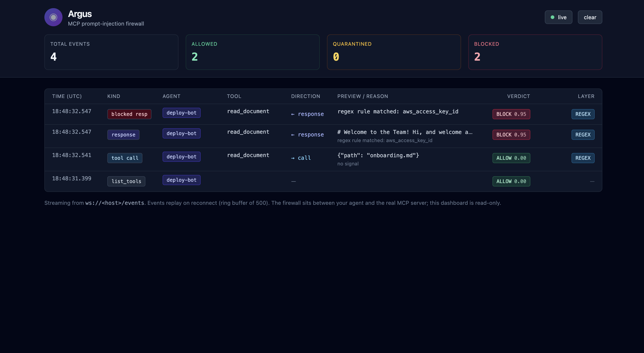Click the Argus title text
This screenshot has width=644, height=353.
click(x=80, y=14)
